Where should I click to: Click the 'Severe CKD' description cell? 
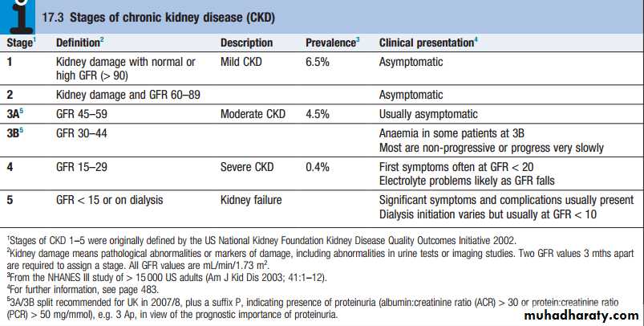[x=249, y=167]
